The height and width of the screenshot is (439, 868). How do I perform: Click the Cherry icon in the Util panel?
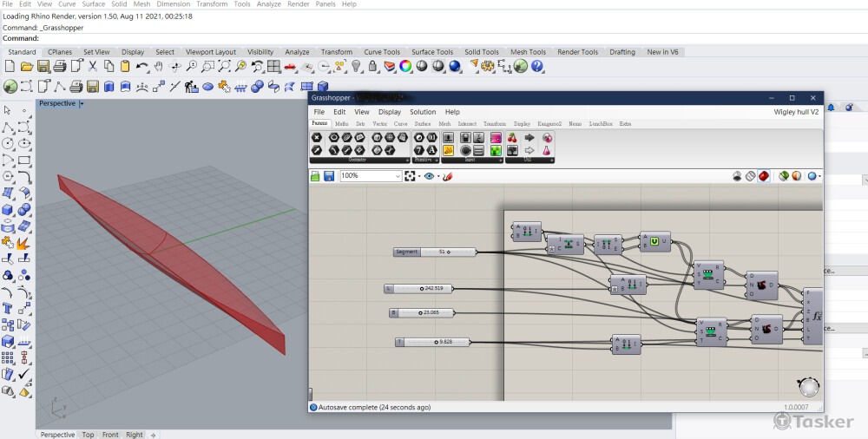click(x=511, y=138)
